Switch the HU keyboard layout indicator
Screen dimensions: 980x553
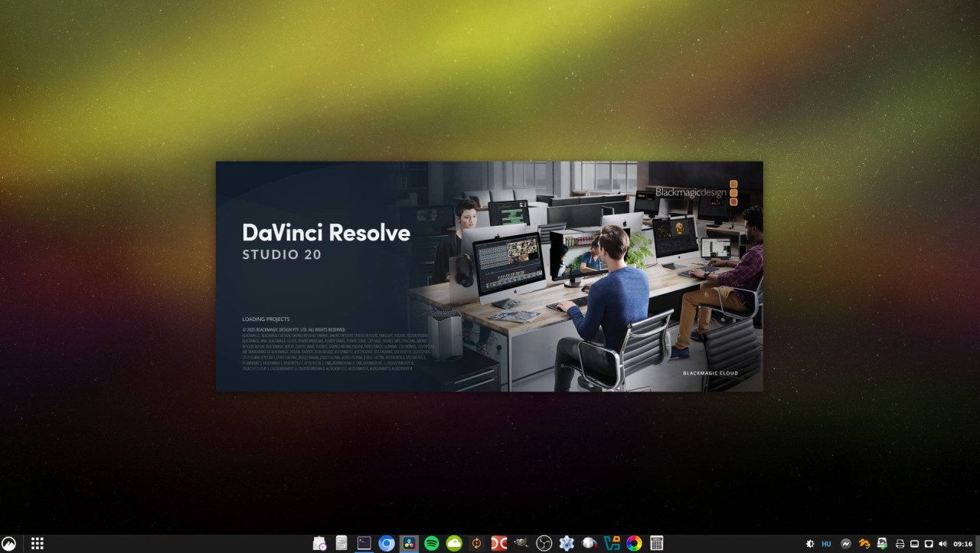(x=826, y=544)
